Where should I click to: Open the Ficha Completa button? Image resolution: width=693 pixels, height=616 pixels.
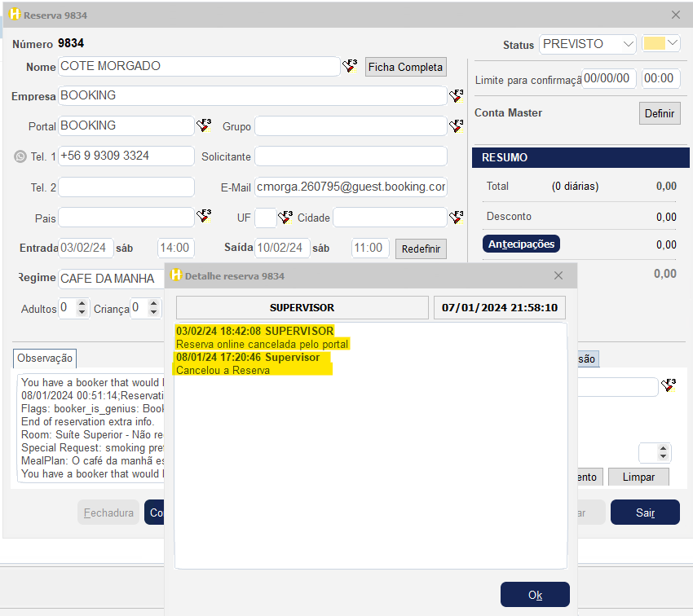[x=405, y=67]
